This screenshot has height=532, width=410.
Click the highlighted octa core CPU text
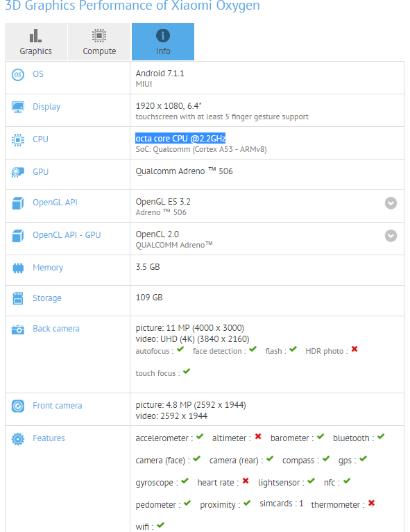coord(180,139)
